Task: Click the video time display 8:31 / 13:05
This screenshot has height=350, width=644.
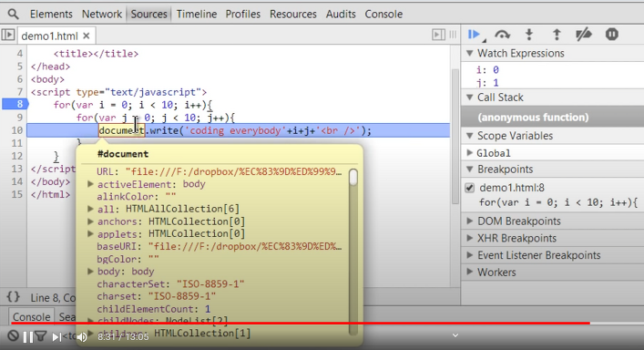Action: coord(123,337)
